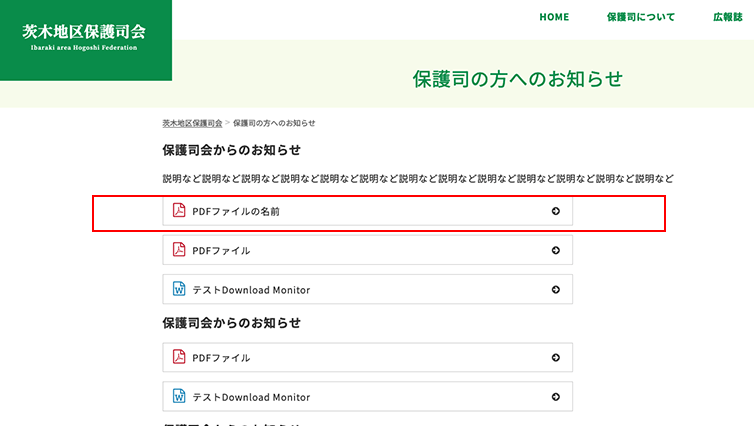Click the 茨木地区保護司会 logo in the header
Image resolution: width=754 pixels, height=426 pixels.
pos(85,36)
